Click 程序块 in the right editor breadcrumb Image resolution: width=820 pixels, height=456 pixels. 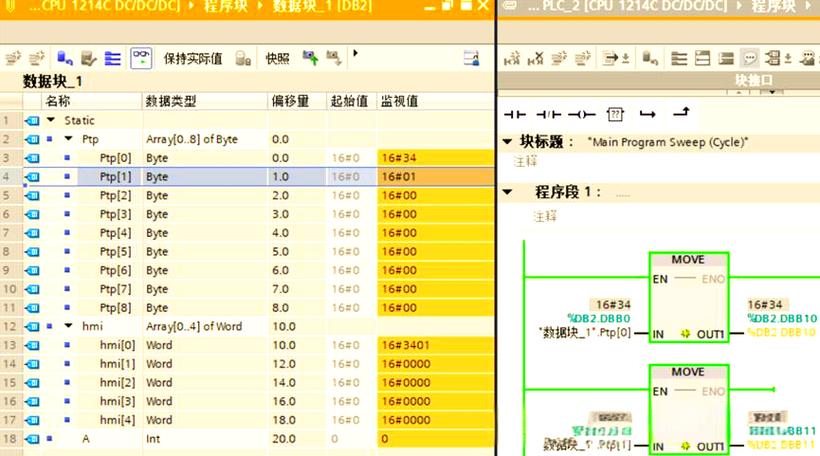click(x=773, y=7)
